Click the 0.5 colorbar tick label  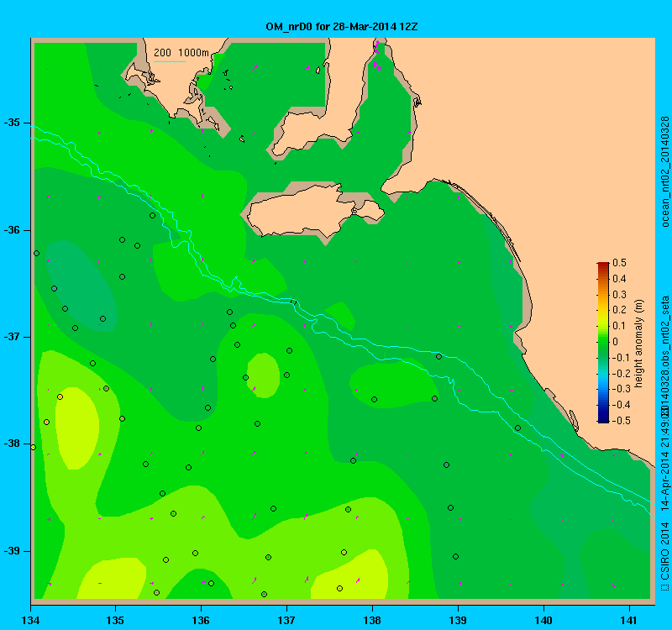(x=620, y=263)
